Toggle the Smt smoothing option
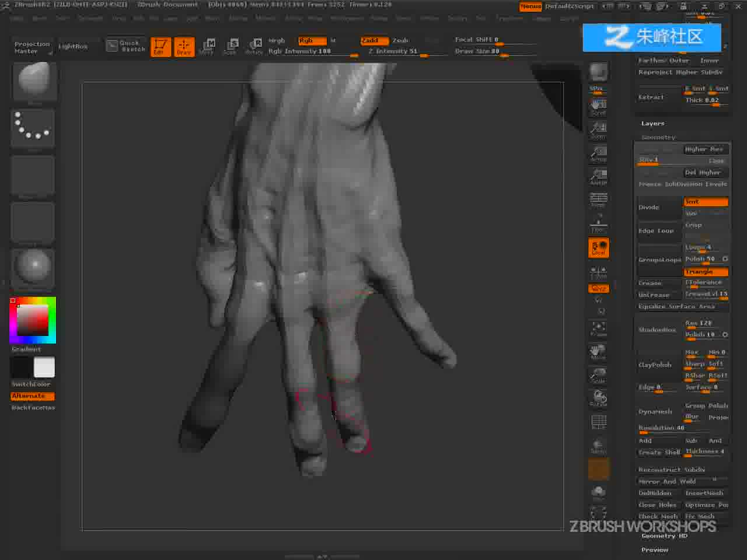747x560 pixels. 706,202
